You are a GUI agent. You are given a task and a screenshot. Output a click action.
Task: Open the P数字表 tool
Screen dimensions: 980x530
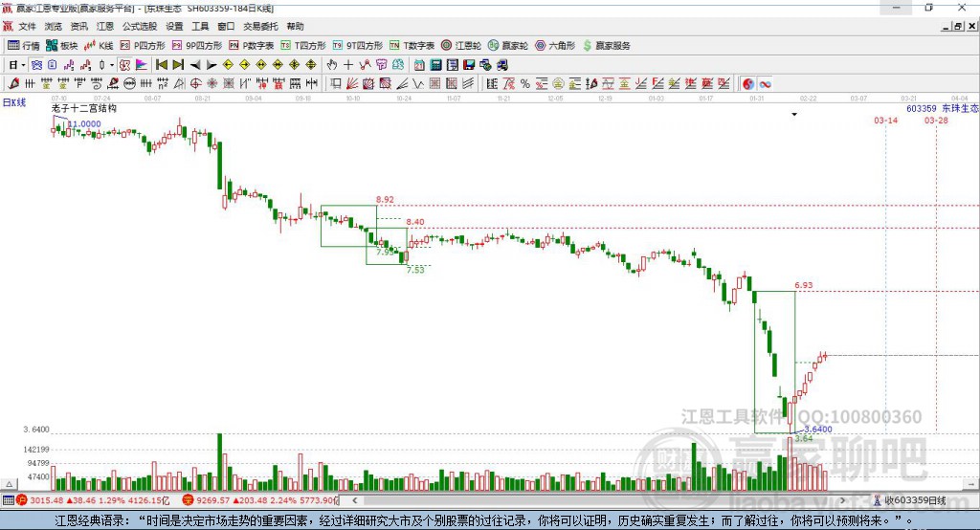252,46
